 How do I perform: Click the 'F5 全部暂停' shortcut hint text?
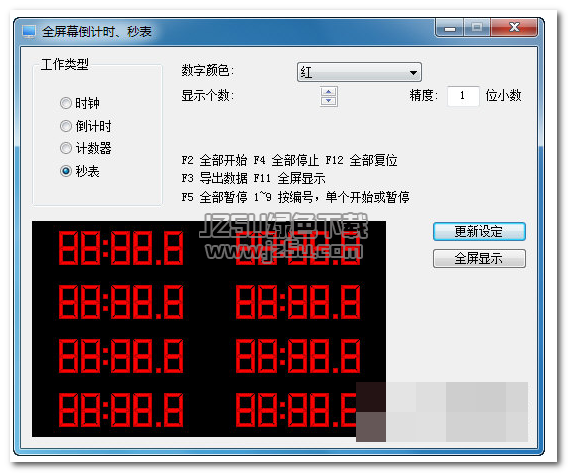click(214, 197)
